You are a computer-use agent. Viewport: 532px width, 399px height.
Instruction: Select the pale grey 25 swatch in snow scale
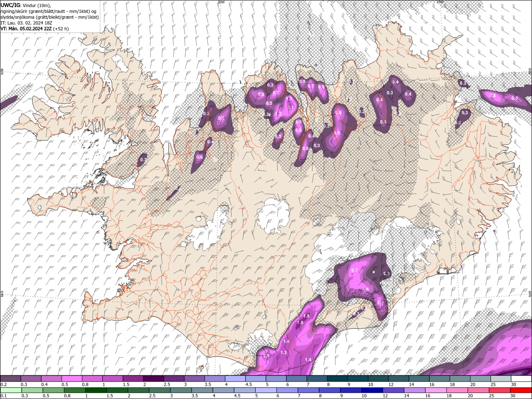[x=501, y=379]
